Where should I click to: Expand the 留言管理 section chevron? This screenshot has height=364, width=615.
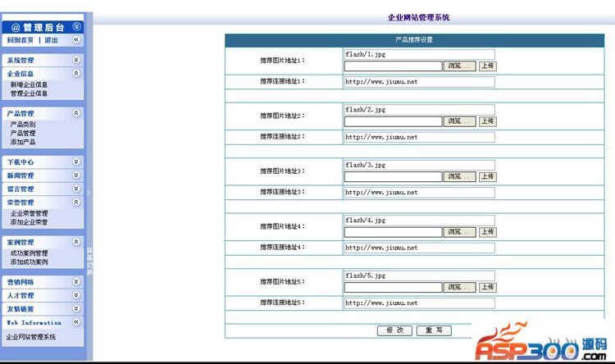[x=76, y=189]
